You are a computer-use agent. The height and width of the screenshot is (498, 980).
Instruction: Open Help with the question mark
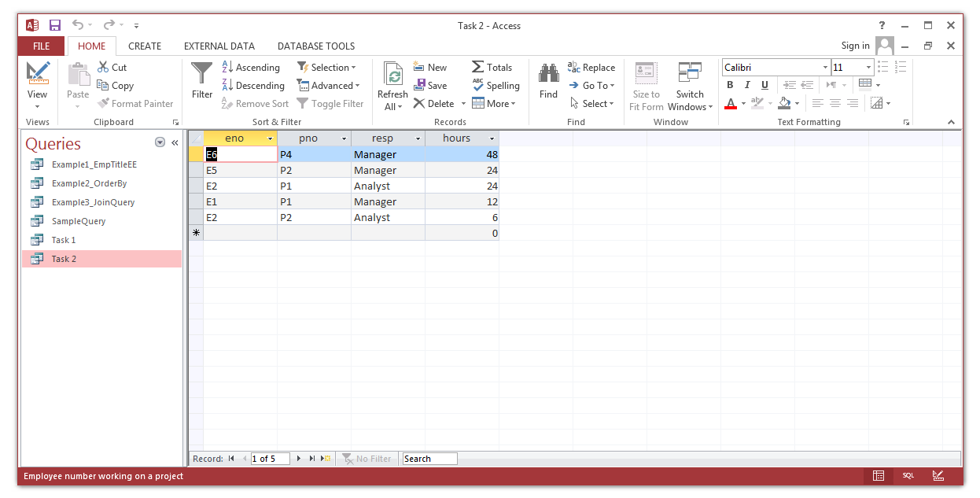coord(882,25)
